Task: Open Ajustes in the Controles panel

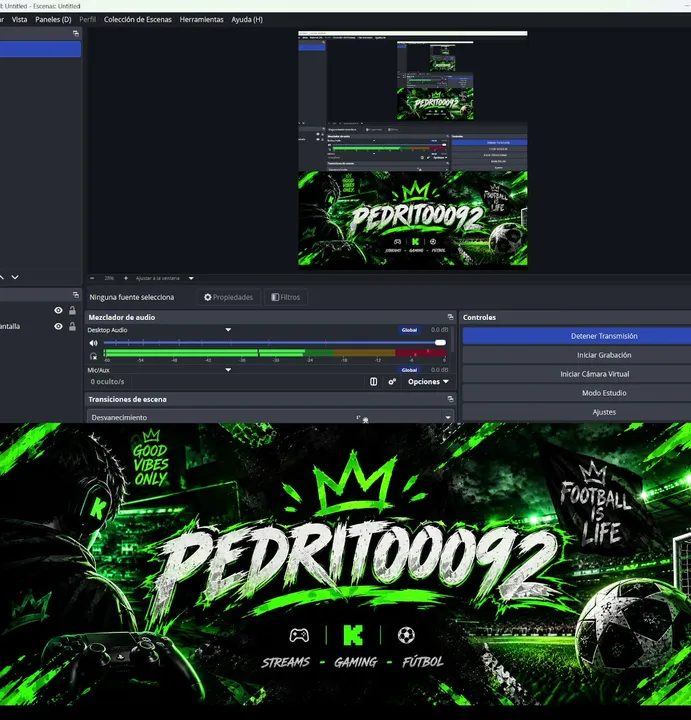Action: tap(577, 412)
